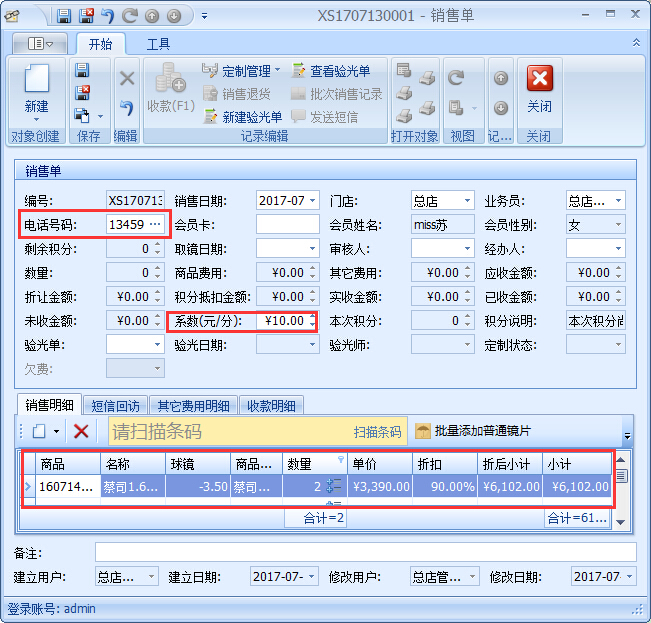This screenshot has height=623, width=651.
Task: Switch to the 工具 ribbon tab
Action: pos(158,44)
